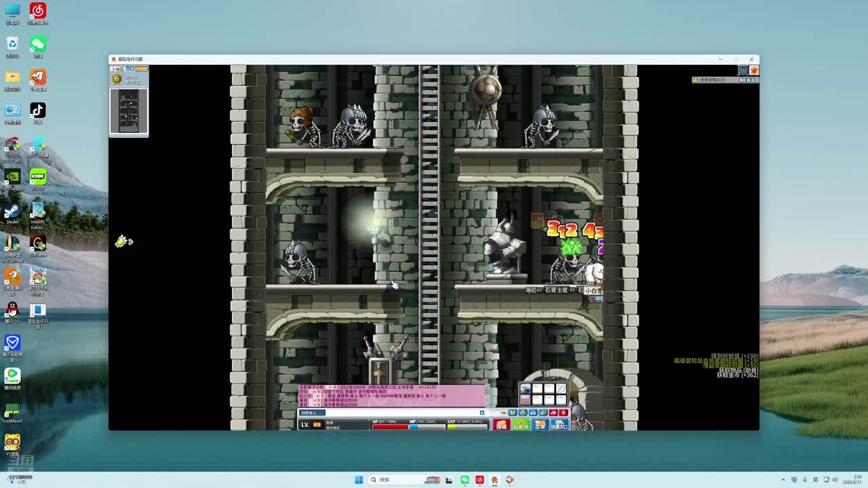Select the chat target 'to everyone' selector
The width and height of the screenshot is (868, 488).
pyautogui.click(x=312, y=412)
